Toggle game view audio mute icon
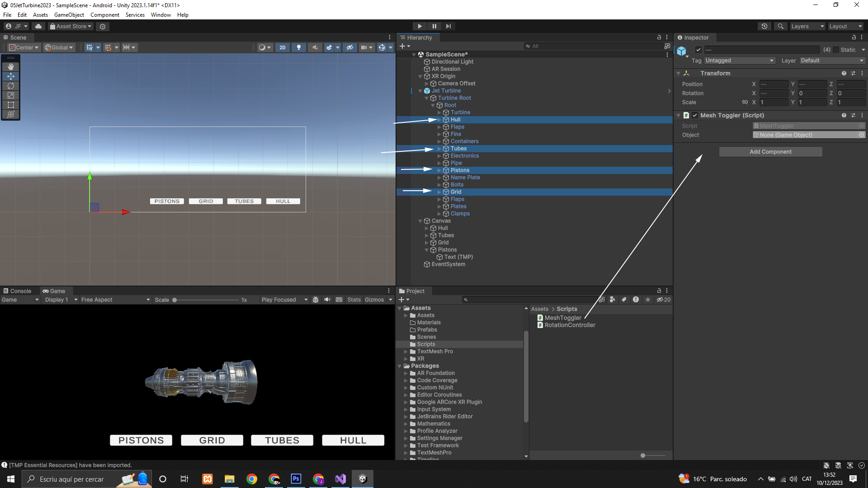Screen dimensions: 868x488 point(327,300)
